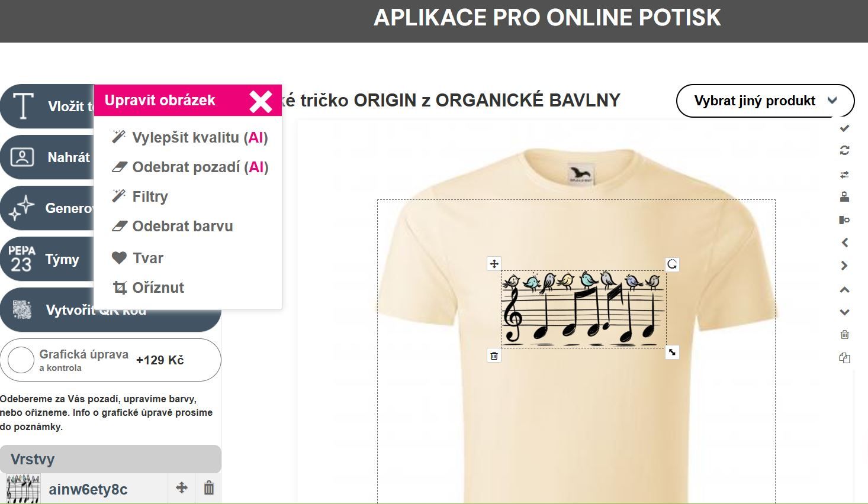Open the Tvar shape option
868x504 pixels.
click(x=137, y=259)
